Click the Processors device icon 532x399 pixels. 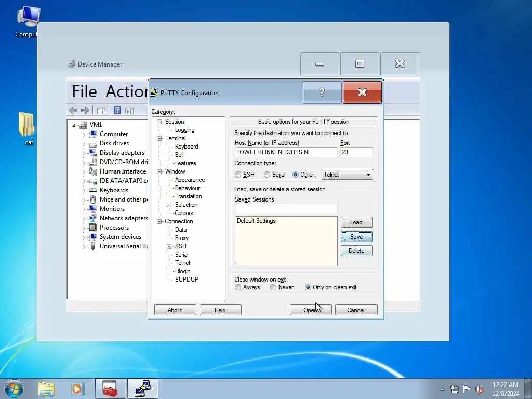click(92, 228)
